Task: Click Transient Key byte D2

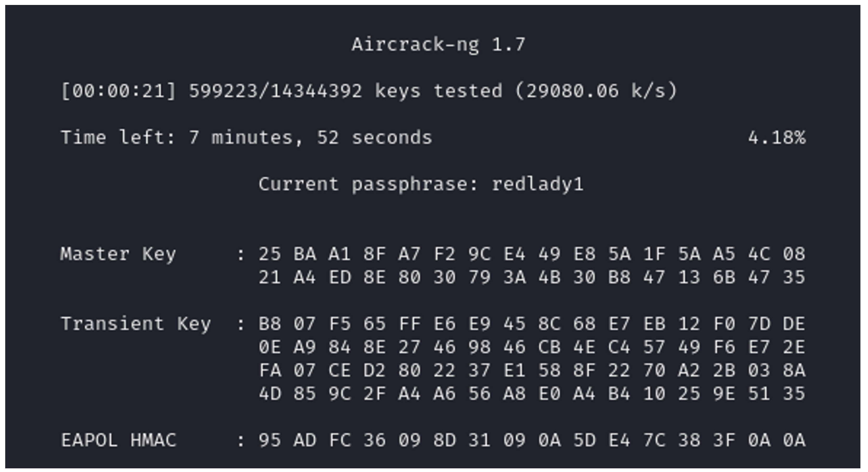Action: [374, 370]
